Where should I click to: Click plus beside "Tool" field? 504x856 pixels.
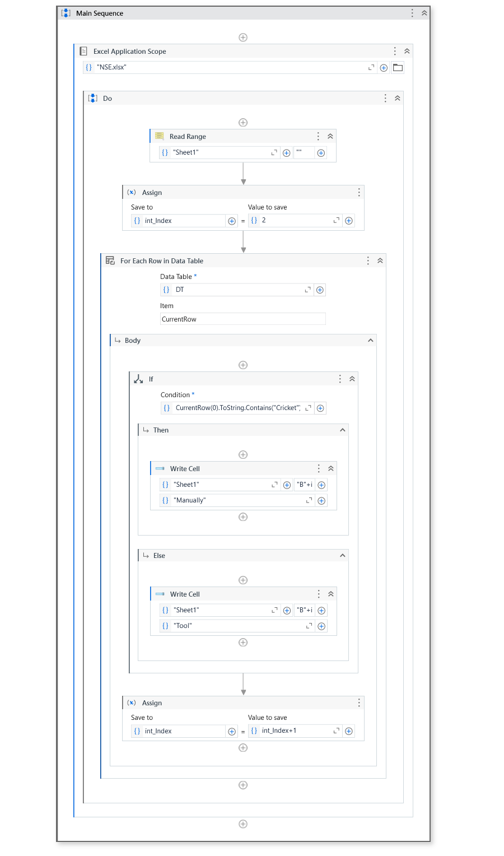pyautogui.click(x=321, y=626)
